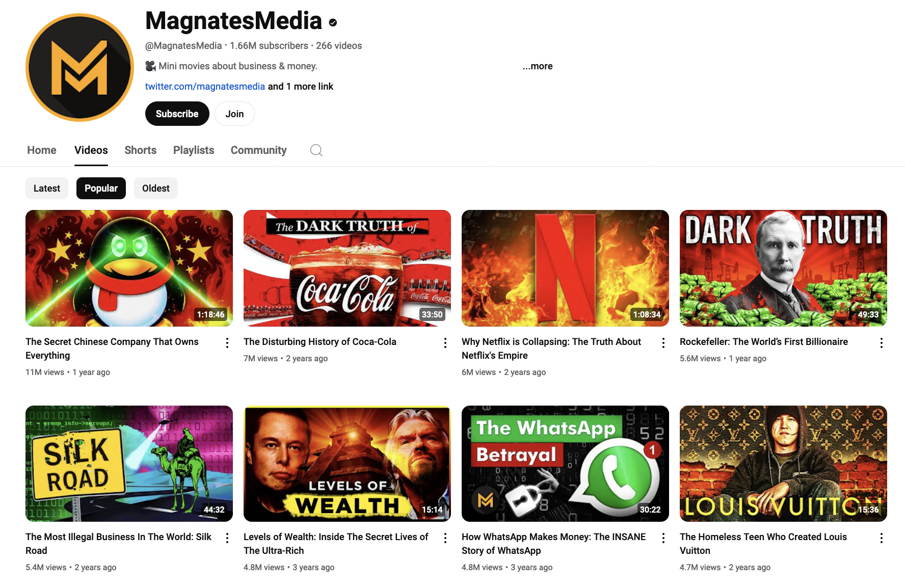Open the twitter.com/magnatesmedia link
Screen dimensions: 905x588
point(205,87)
